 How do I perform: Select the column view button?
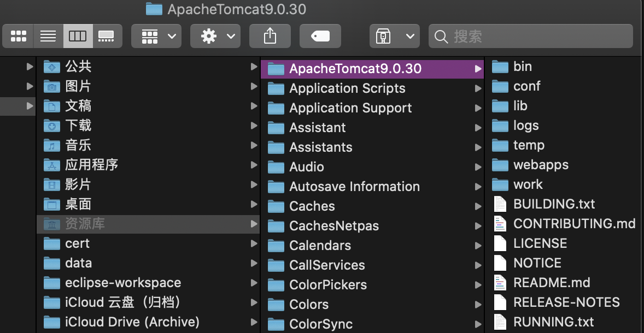78,36
